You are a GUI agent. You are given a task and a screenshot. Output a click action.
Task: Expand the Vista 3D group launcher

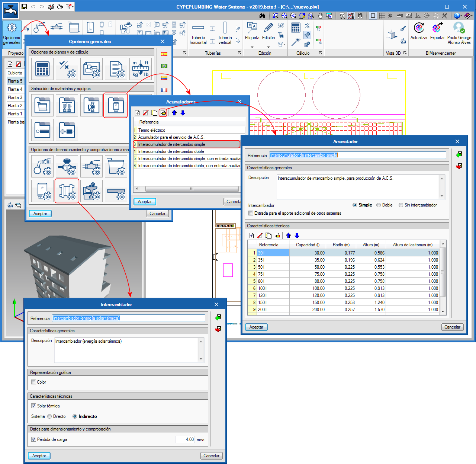405,53
